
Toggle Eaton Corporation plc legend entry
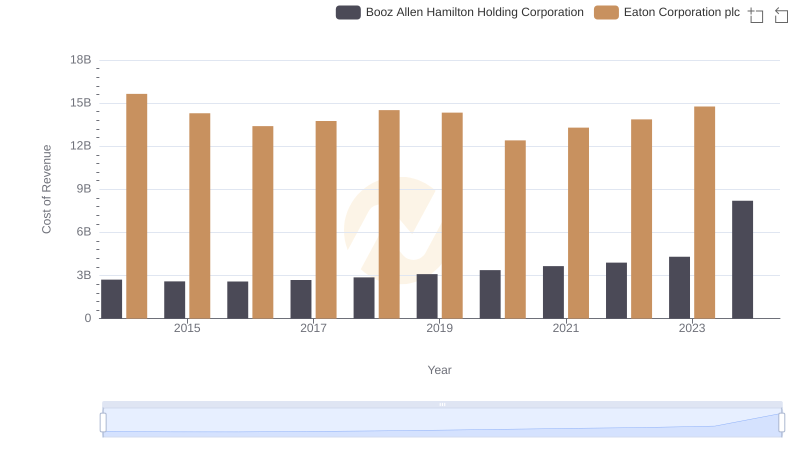point(666,12)
